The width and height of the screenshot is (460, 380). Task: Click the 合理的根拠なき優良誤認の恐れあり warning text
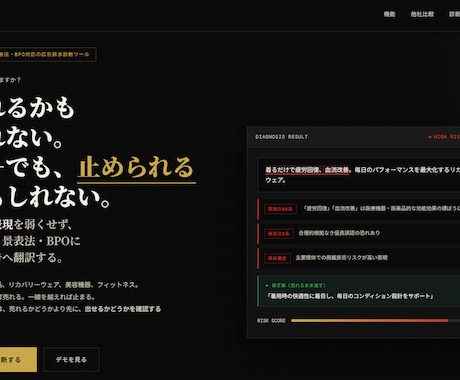pyautogui.click(x=339, y=233)
